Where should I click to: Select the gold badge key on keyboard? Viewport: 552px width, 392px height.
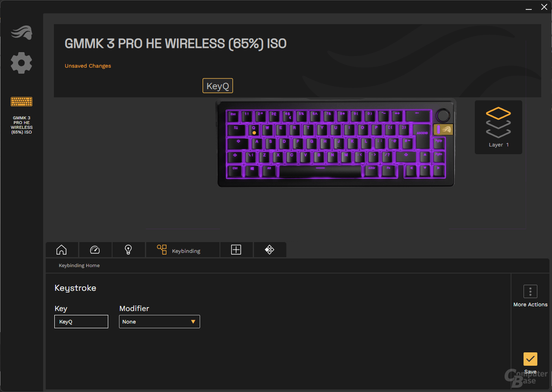(443, 129)
